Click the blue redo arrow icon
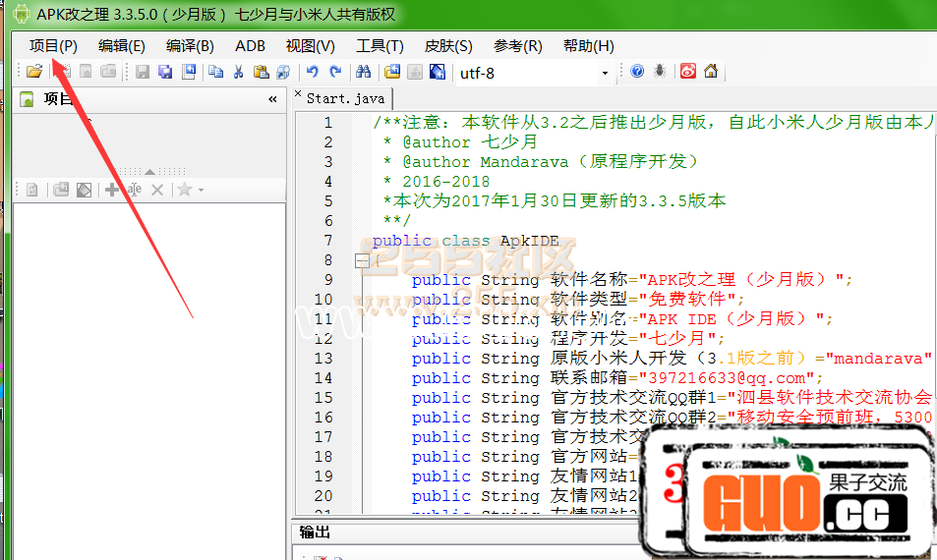Screen dimensions: 937x560 (335, 72)
